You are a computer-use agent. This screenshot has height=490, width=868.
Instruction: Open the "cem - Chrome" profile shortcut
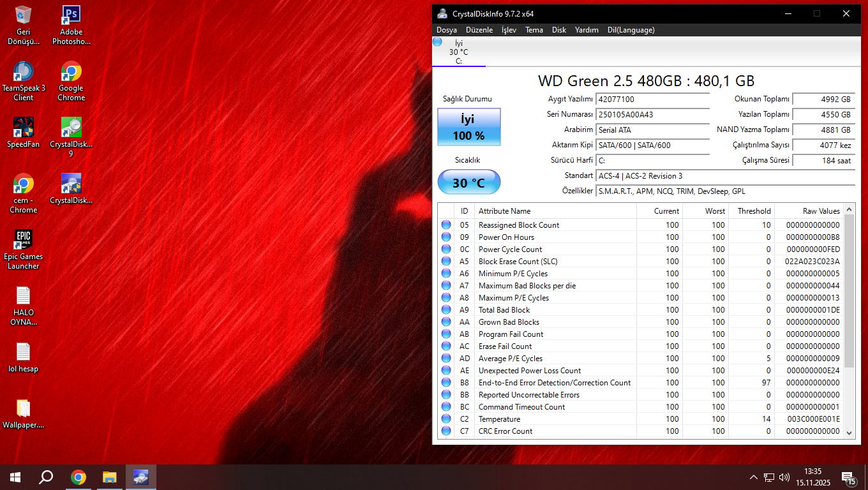(x=23, y=193)
